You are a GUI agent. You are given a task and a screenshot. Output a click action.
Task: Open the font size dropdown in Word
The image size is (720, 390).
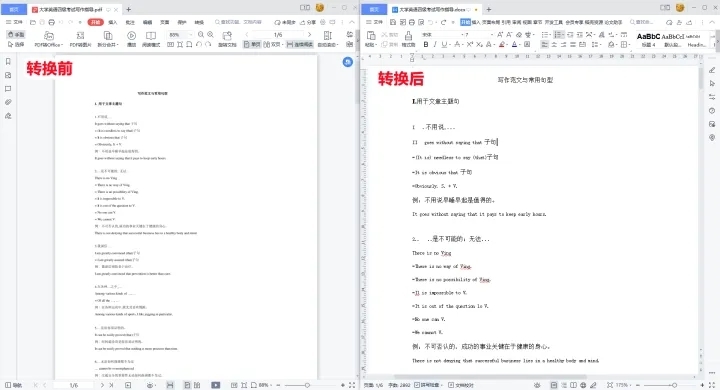pyautogui.click(x=491, y=34)
